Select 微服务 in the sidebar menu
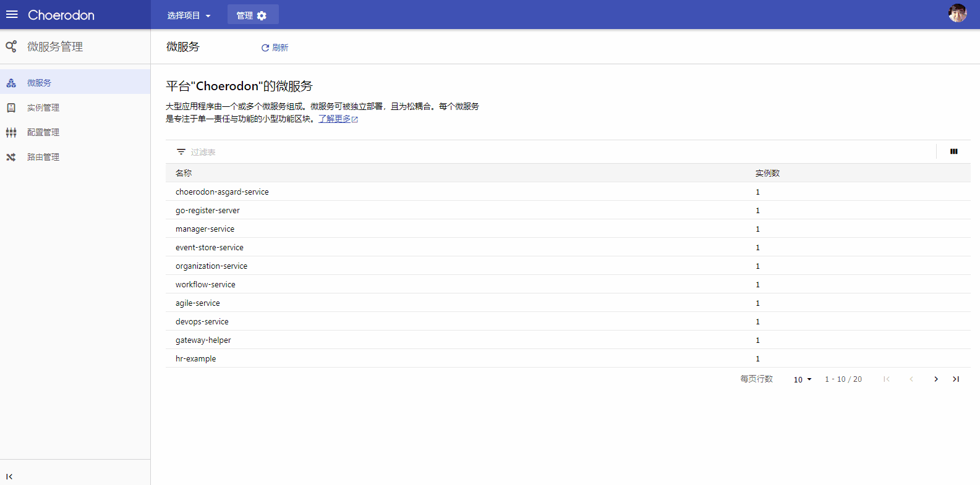Viewport: 980px width, 485px height. pyautogui.click(x=75, y=82)
